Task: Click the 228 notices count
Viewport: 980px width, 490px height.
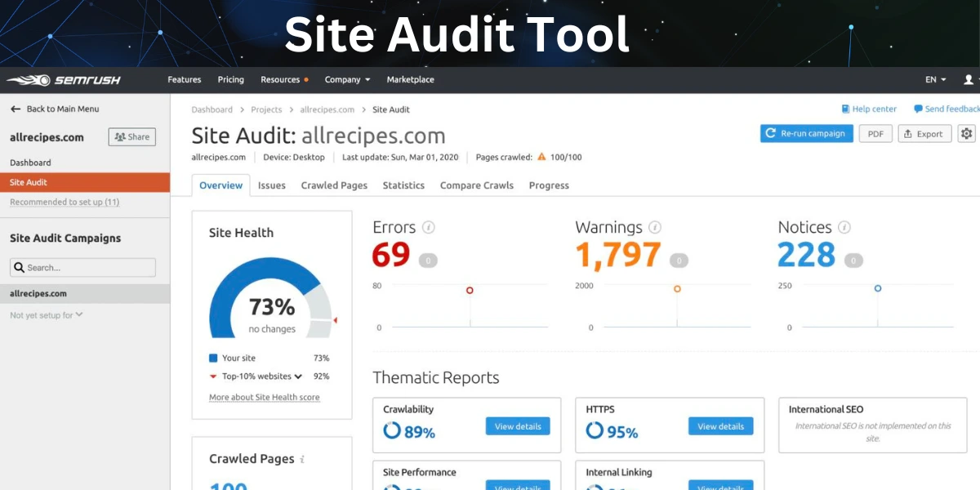Action: point(807,256)
